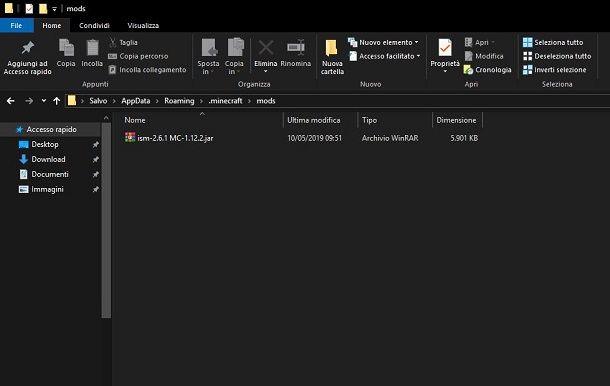This screenshot has width=610, height=386.
Task: Click Roaming in the address path
Action: pyautogui.click(x=179, y=101)
